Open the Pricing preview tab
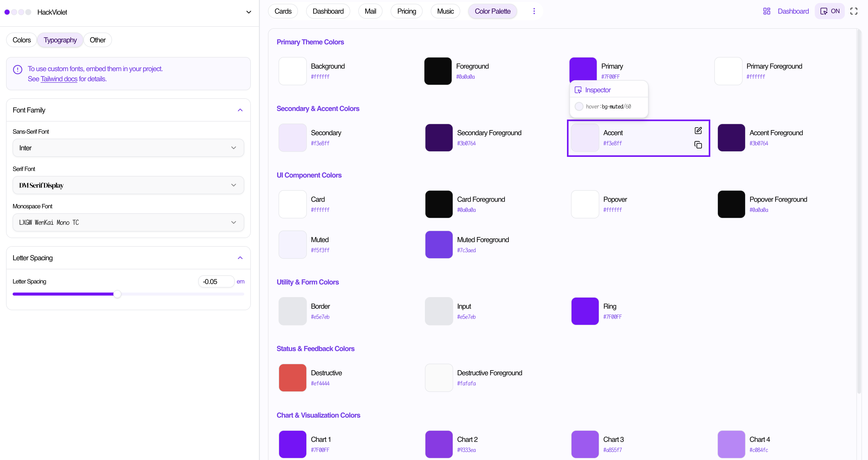Screen dimensions: 868x460 coord(406,11)
